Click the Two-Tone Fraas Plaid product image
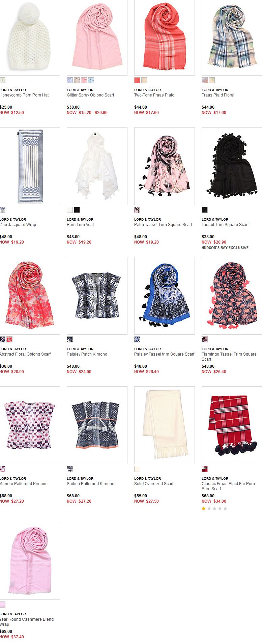 (165, 37)
